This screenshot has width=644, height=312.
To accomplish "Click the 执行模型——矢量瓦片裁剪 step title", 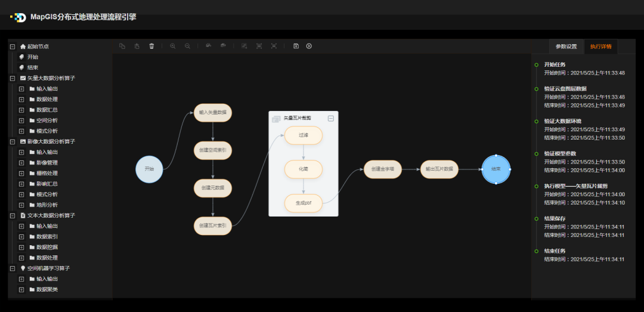I will click(x=577, y=186).
